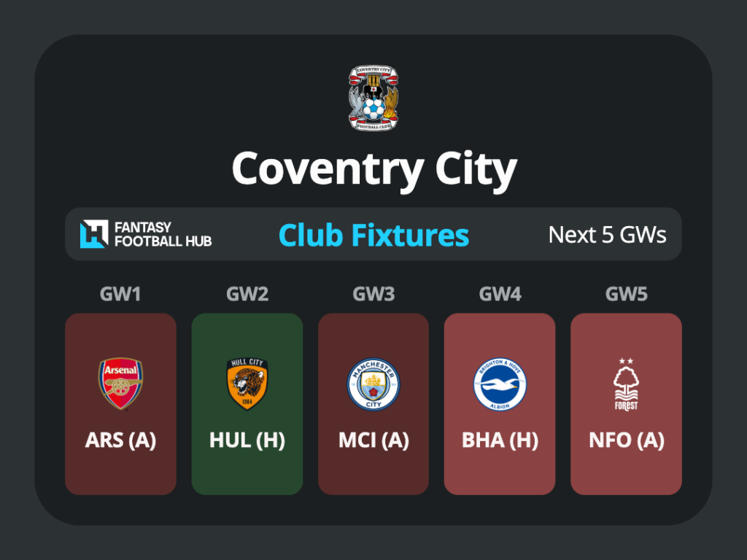Click the Manchester City crest in GW3
The width and height of the screenshot is (747, 560).
[x=373, y=384]
